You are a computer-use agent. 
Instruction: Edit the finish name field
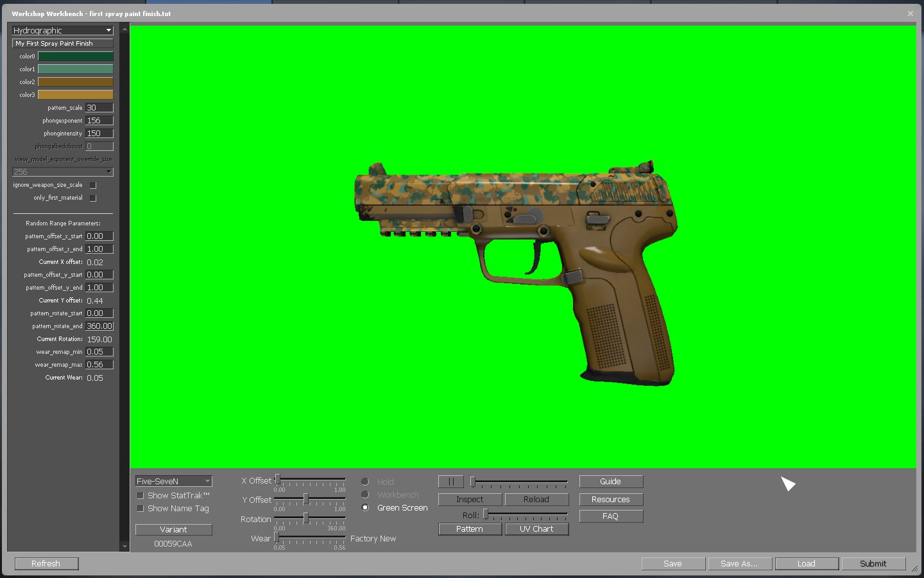click(62, 43)
